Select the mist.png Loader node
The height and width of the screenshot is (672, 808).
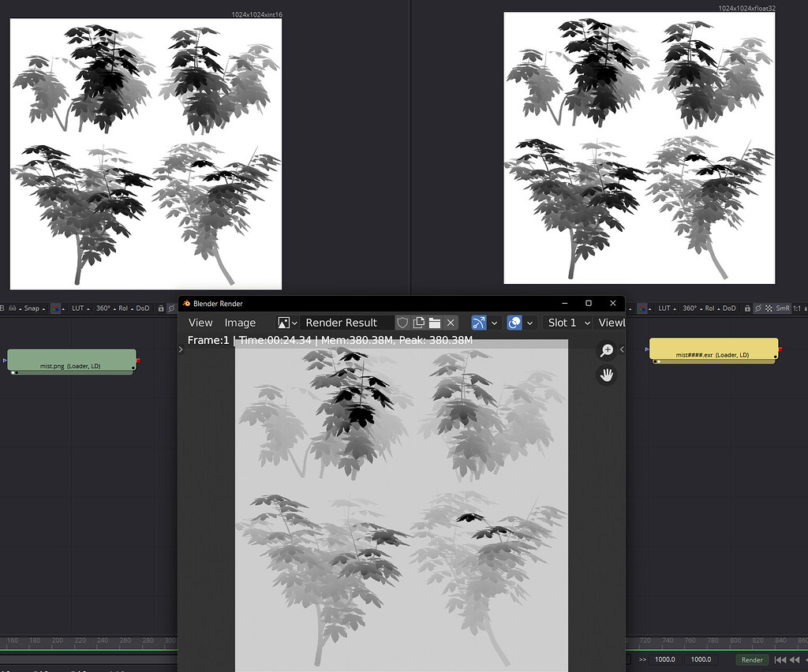pyautogui.click(x=71, y=361)
